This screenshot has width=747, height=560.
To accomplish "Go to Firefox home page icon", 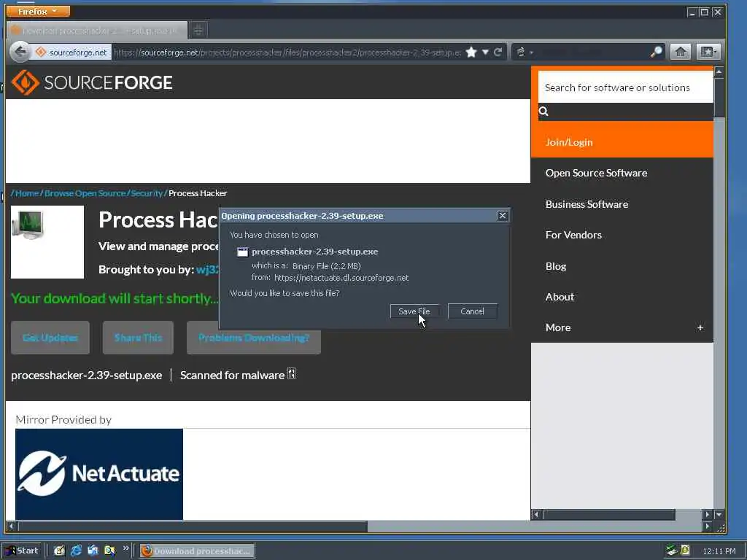I will tap(681, 52).
